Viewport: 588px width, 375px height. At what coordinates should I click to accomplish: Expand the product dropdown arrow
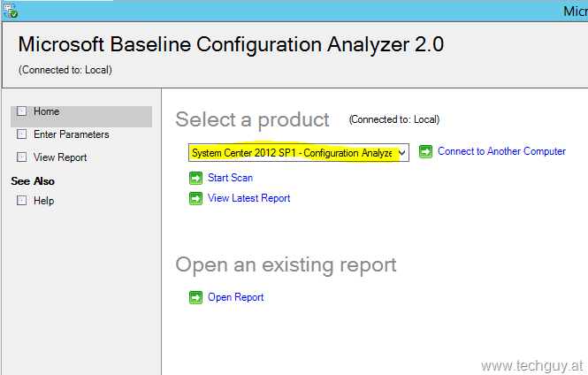click(x=402, y=153)
